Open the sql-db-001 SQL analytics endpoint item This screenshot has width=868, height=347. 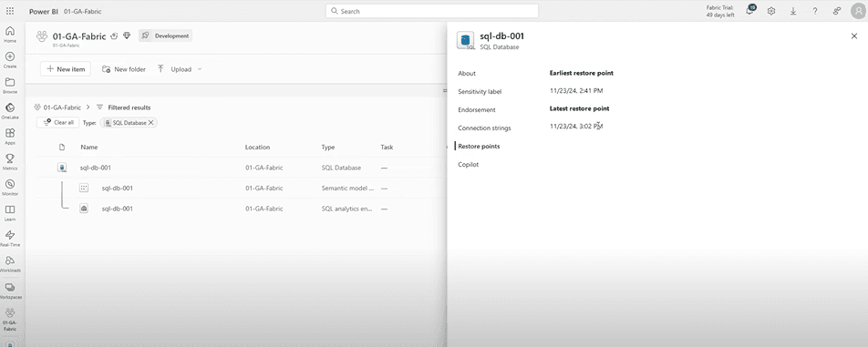pos(118,209)
